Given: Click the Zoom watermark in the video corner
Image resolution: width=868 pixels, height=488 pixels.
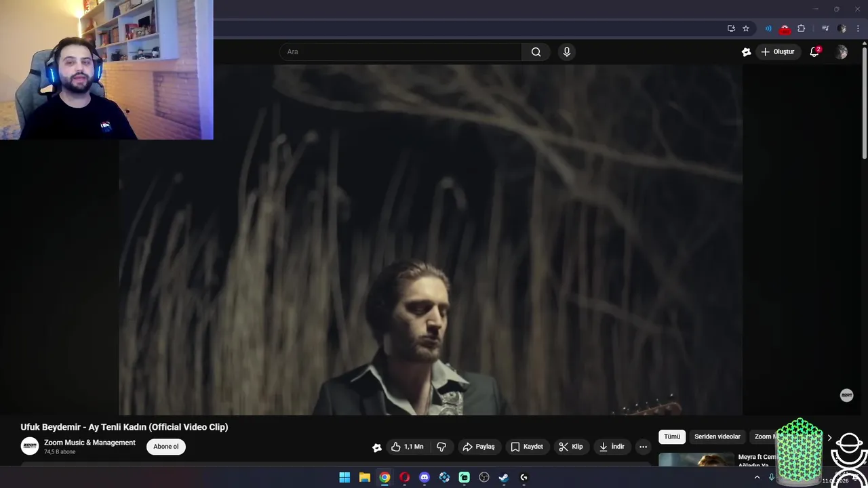Looking at the screenshot, I should click(846, 395).
